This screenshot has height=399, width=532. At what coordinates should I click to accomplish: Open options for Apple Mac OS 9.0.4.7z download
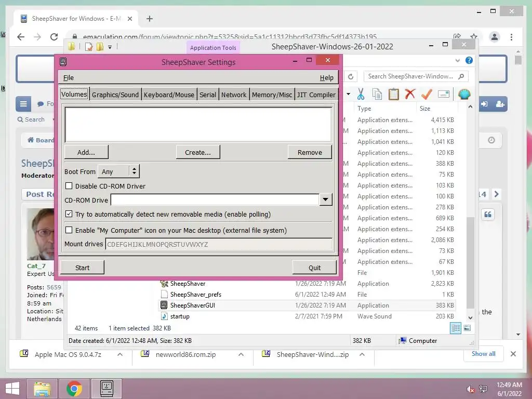point(120,354)
